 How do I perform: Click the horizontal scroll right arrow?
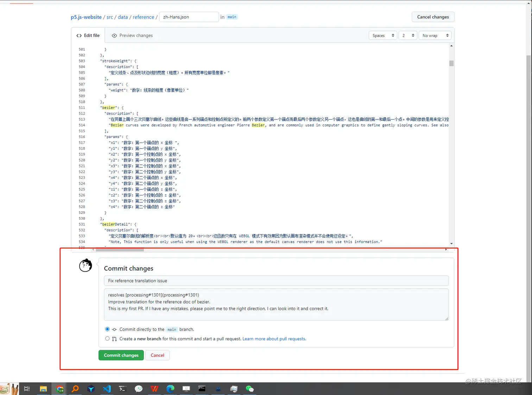click(x=446, y=250)
